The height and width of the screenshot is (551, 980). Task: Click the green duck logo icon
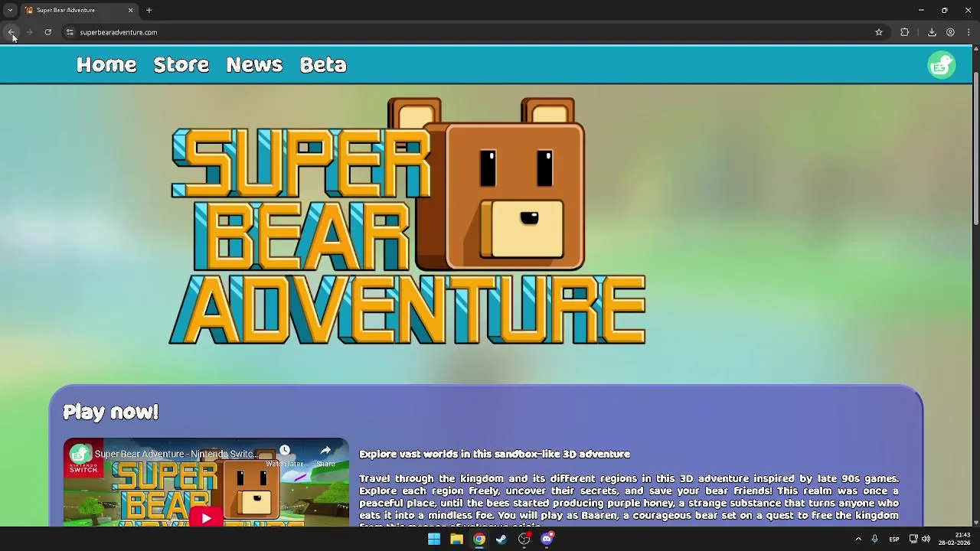942,65
